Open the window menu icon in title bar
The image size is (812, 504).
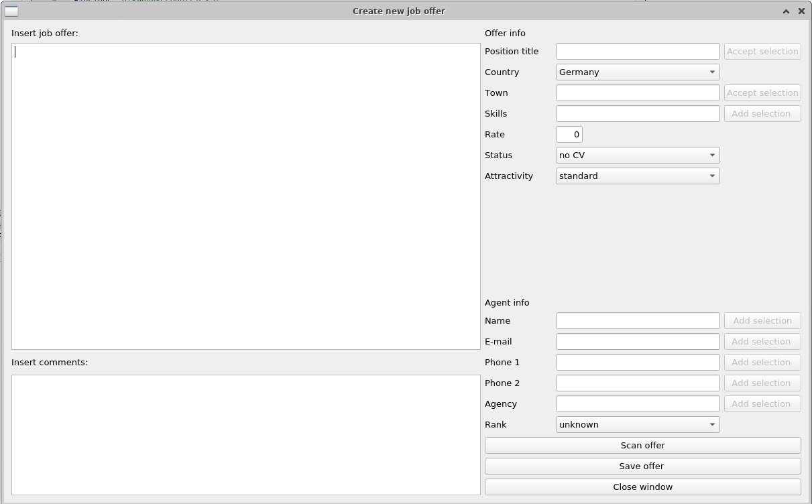(11, 11)
